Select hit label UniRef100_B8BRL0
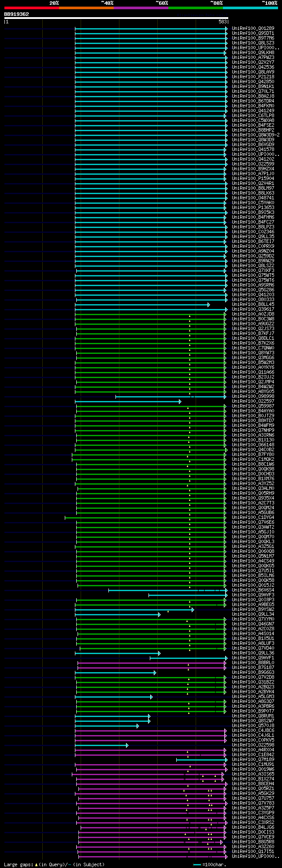282x868 pixels. coord(253,662)
